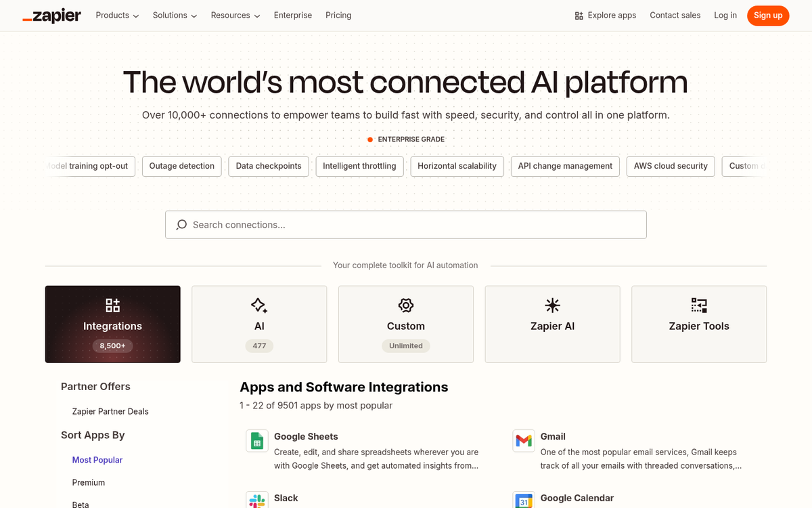Screen dimensions: 812x508
Task: Open the Zapier AI asterisk tile
Action: click(x=552, y=324)
